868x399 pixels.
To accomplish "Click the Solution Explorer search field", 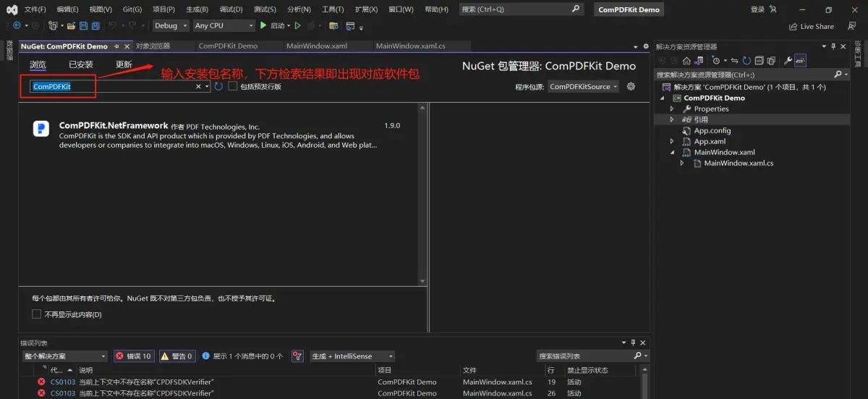I will (x=752, y=75).
